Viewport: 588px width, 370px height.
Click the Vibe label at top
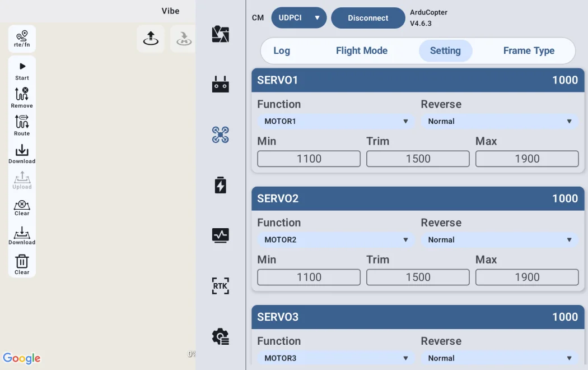170,11
